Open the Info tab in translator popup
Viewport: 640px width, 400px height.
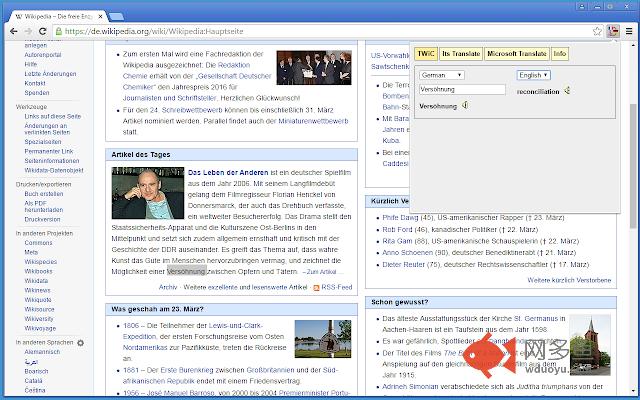(x=560, y=53)
